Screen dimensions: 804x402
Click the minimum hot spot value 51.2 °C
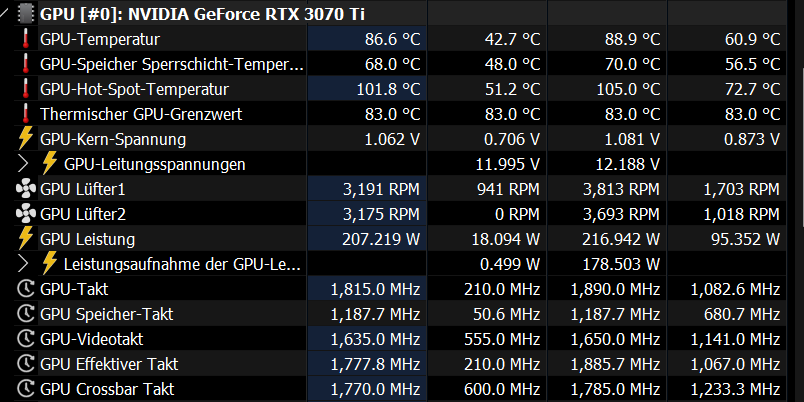click(513, 90)
